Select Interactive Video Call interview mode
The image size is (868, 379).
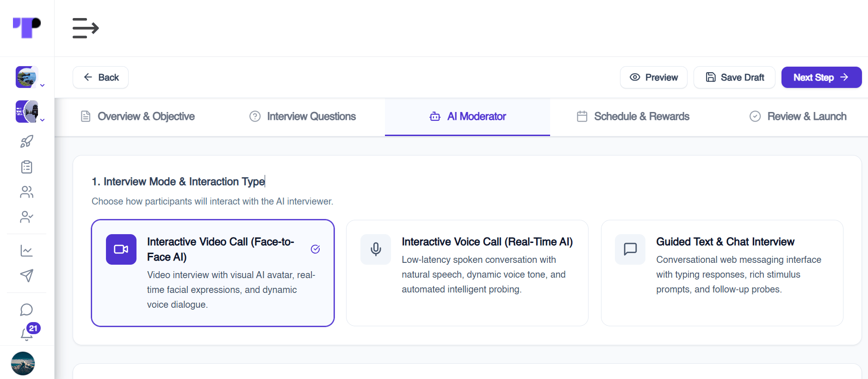213,273
